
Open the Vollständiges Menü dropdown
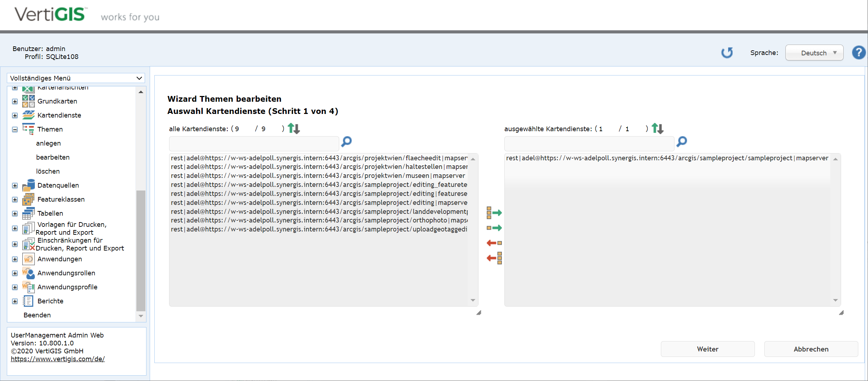[75, 78]
